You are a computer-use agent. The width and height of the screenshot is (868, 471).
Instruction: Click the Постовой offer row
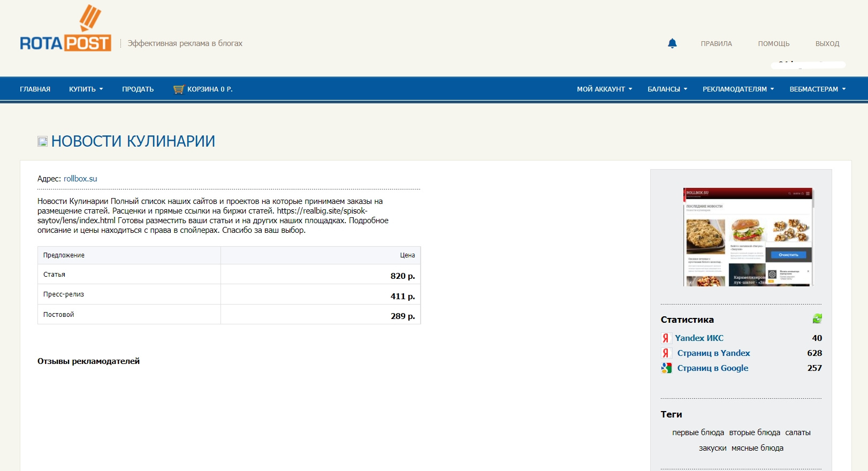229,315
